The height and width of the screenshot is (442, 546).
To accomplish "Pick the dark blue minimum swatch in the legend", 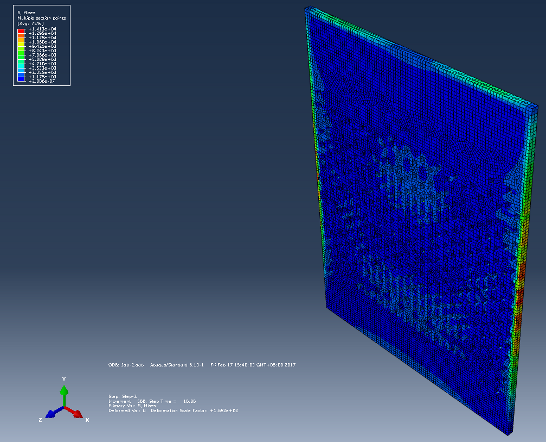I will tap(21, 79).
